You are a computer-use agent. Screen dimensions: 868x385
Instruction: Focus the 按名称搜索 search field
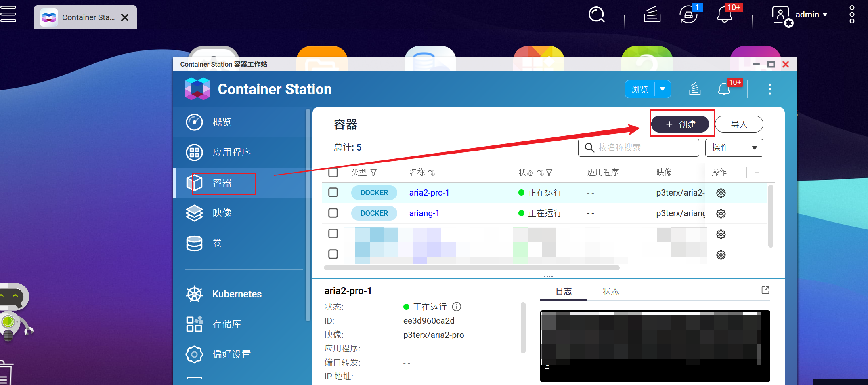click(639, 147)
